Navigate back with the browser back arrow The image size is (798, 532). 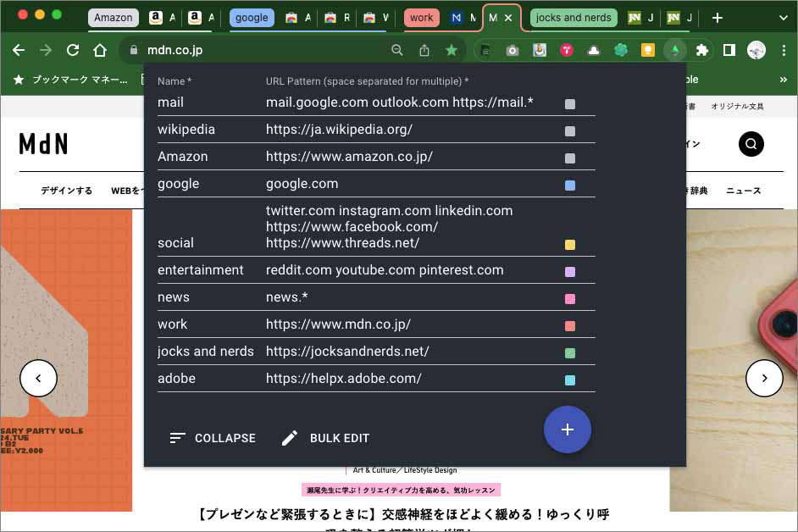[19, 50]
